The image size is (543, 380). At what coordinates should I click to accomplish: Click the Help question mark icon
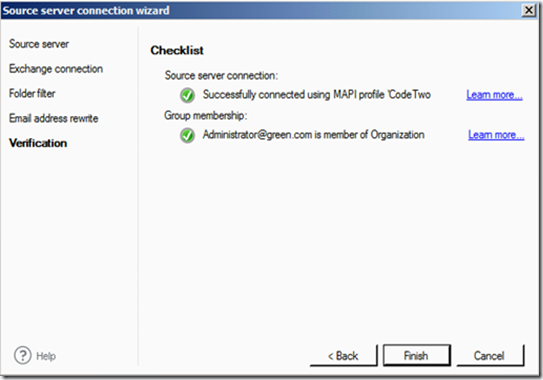click(x=23, y=355)
